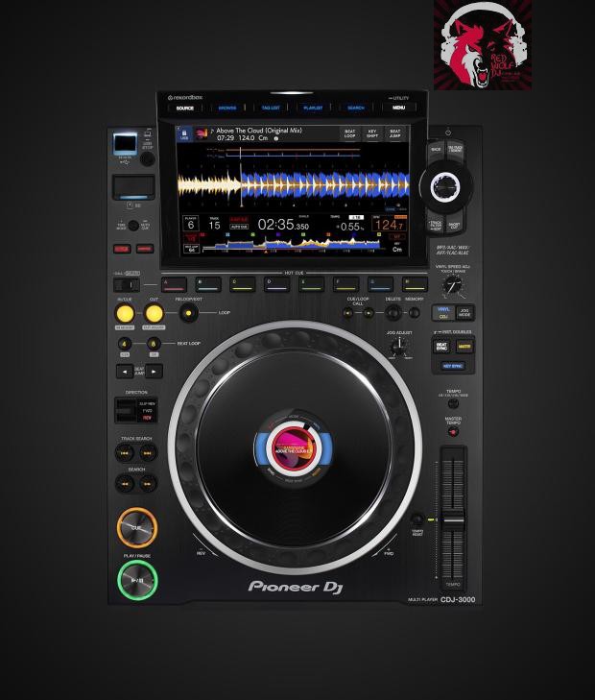
Task: Trigger Hot Cue A pad
Action: click(174, 284)
